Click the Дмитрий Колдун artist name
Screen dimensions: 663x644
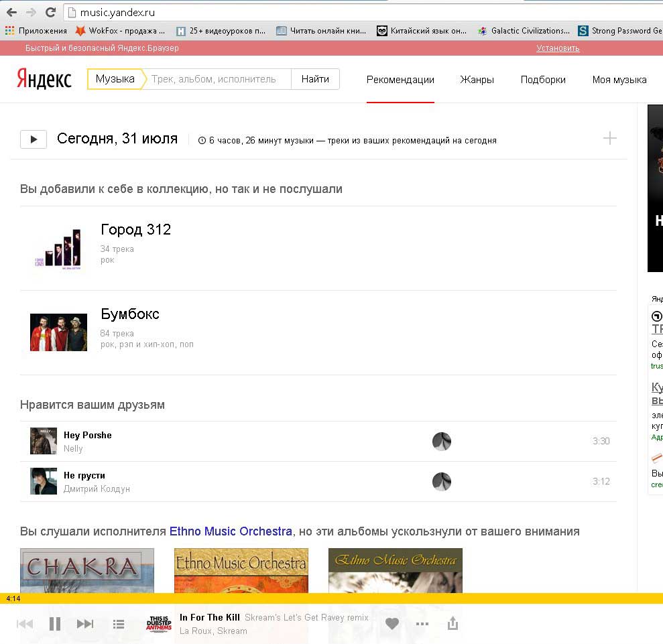(97, 489)
